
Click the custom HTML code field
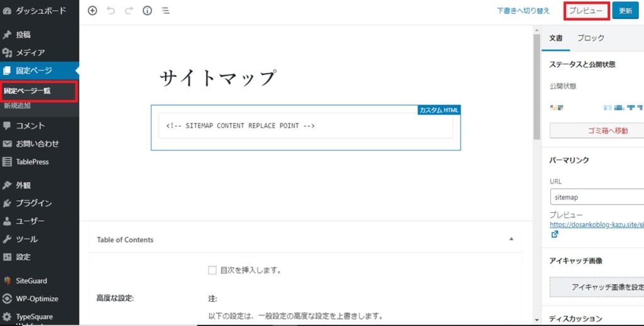(306, 126)
